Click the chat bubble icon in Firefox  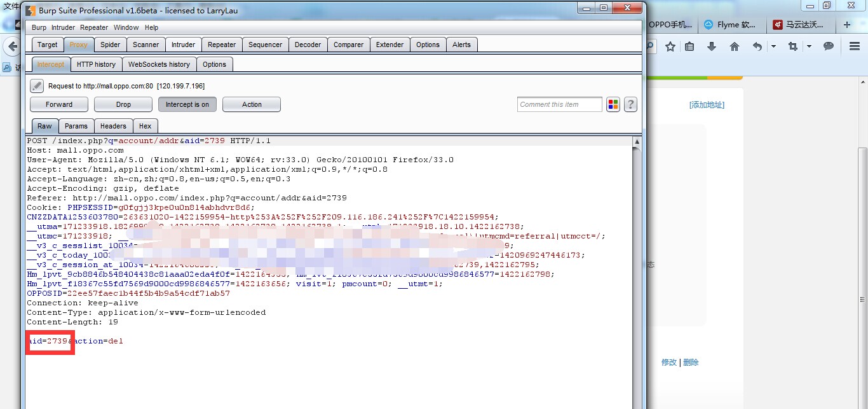click(x=829, y=46)
